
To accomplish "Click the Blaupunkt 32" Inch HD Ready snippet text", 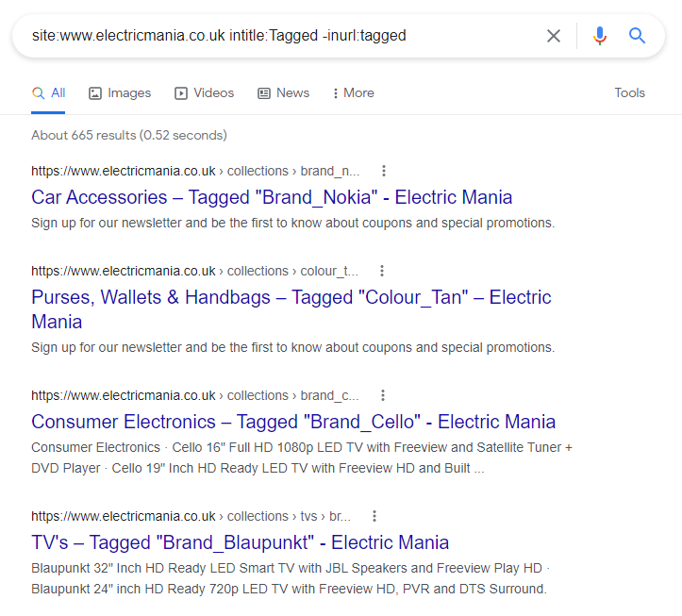I will tap(291, 578).
